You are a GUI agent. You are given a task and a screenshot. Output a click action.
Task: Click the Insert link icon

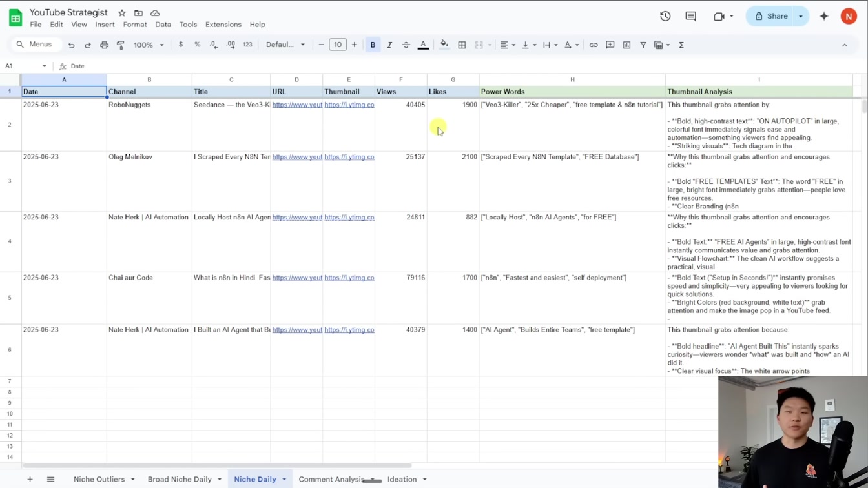tap(594, 45)
